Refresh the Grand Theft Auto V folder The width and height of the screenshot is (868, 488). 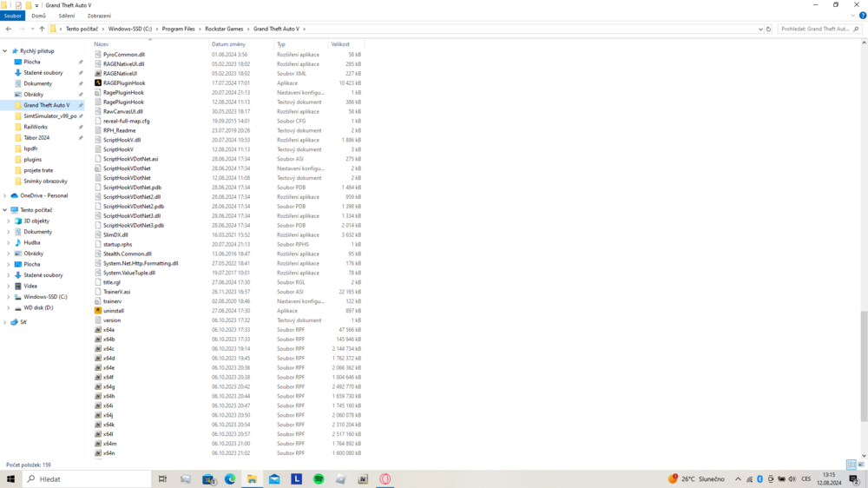coord(768,29)
